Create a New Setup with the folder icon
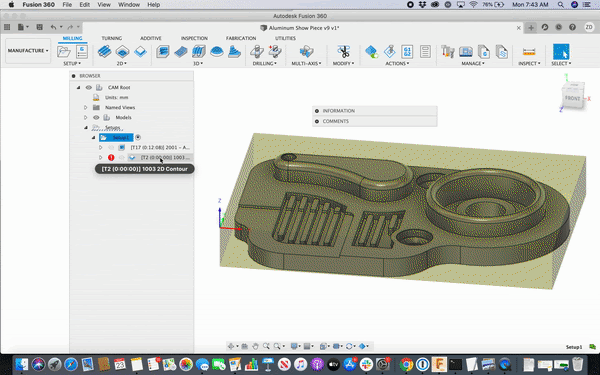 (64, 52)
